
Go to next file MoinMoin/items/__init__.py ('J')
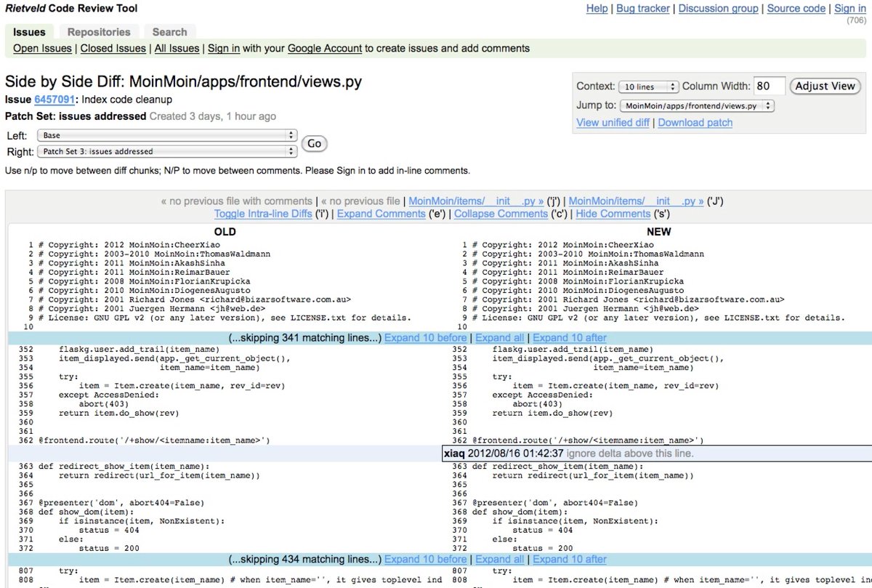point(636,201)
